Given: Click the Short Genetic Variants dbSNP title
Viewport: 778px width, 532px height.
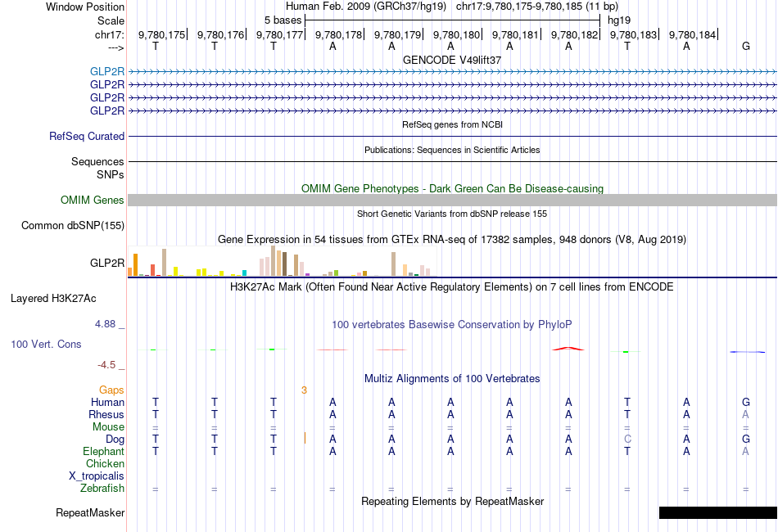Looking at the screenshot, I should click(x=452, y=214).
